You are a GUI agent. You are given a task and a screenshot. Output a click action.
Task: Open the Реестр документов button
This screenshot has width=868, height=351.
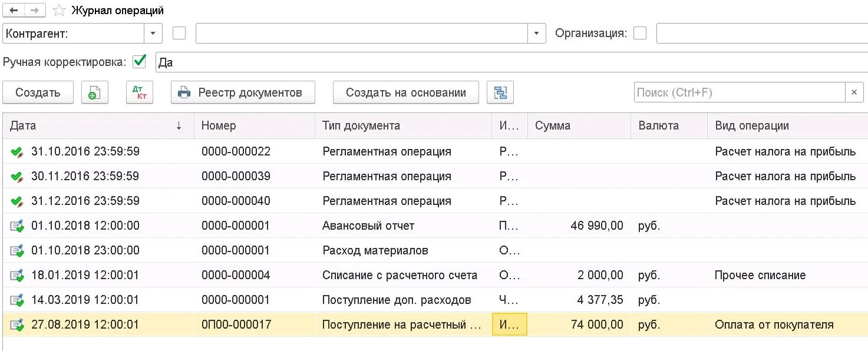(243, 92)
